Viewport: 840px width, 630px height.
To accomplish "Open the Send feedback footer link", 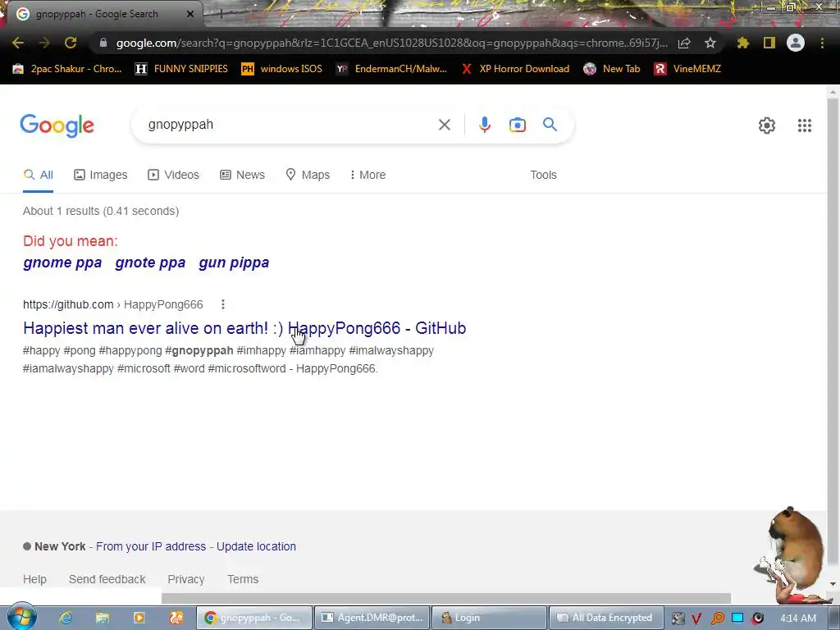I will (107, 579).
